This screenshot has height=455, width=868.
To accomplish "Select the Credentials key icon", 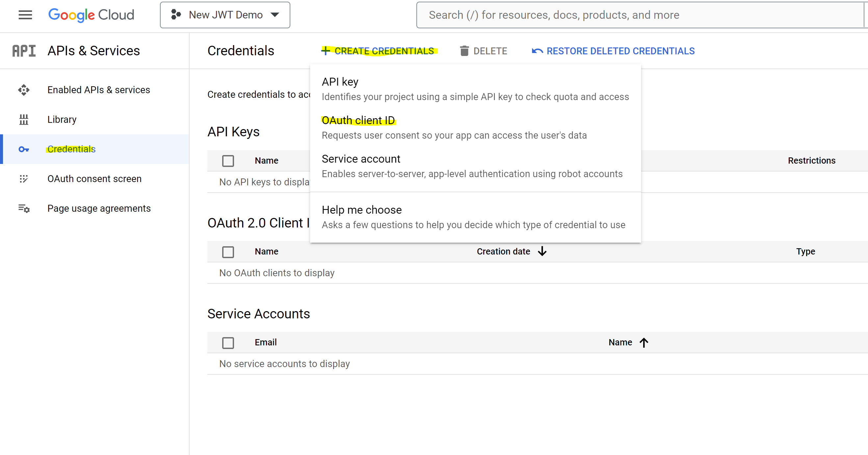I will pyautogui.click(x=24, y=149).
